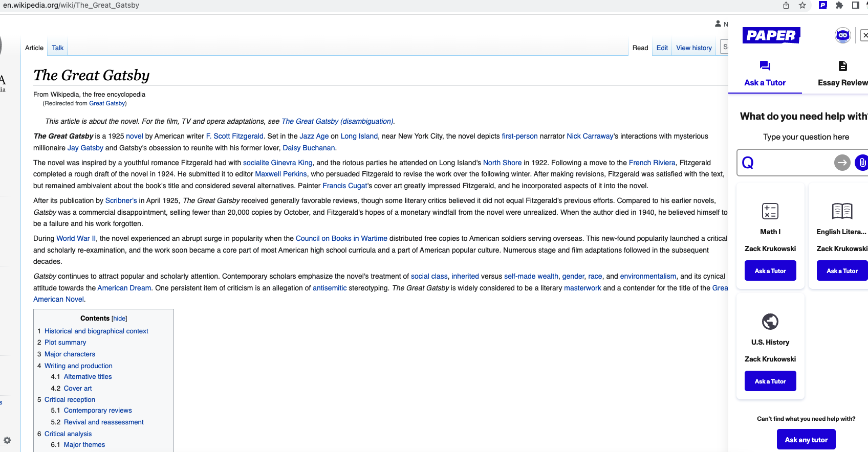Image resolution: width=868 pixels, height=452 pixels.
Task: Click the English Literature book icon
Action: point(842,211)
